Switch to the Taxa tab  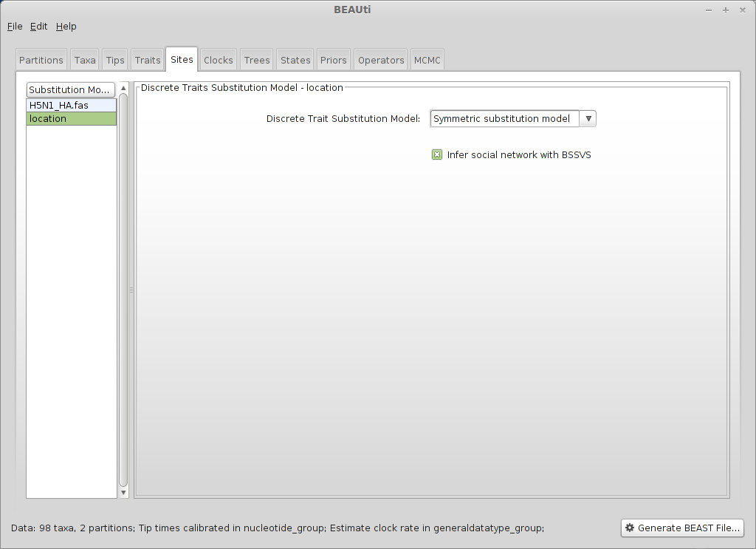point(85,61)
